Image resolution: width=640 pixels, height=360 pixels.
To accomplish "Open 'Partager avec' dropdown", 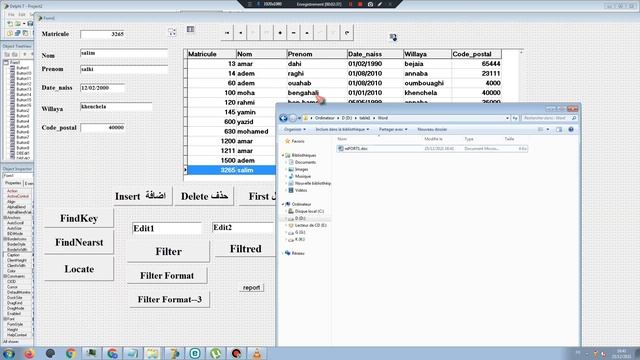I will click(x=393, y=129).
